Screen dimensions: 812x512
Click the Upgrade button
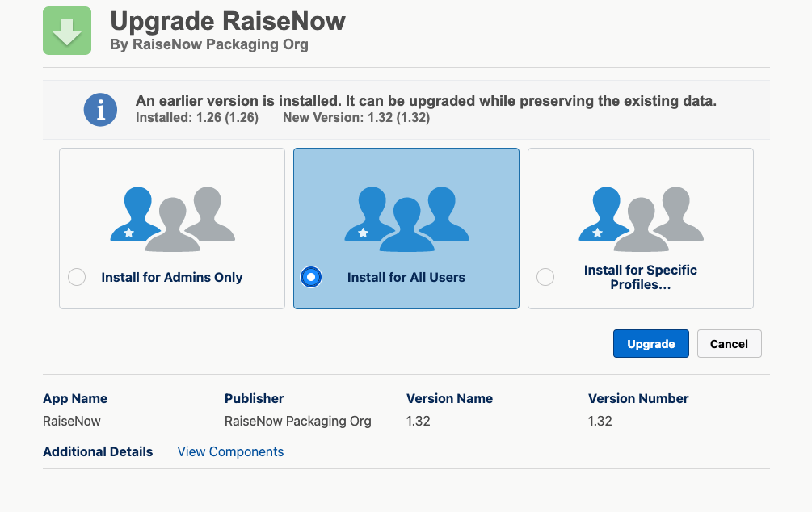651,344
